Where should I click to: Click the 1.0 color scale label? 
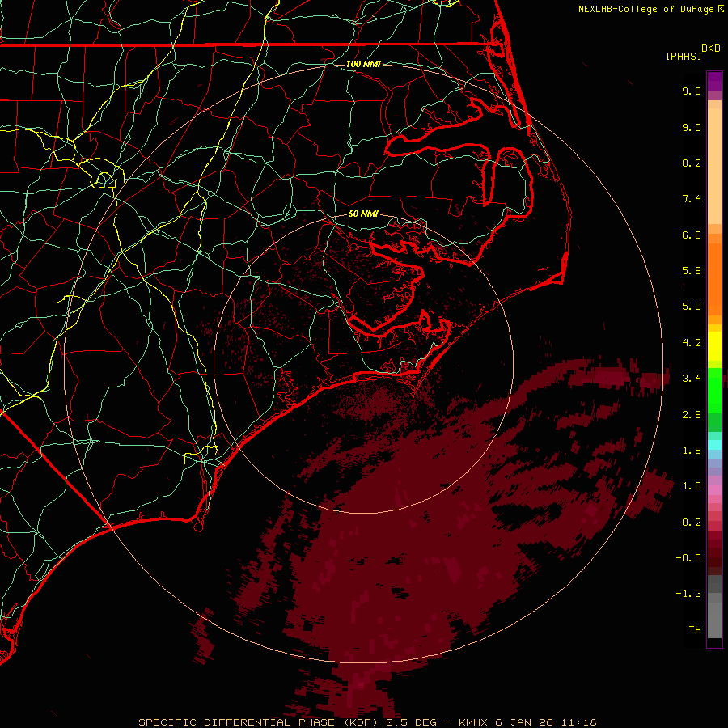pos(692,486)
